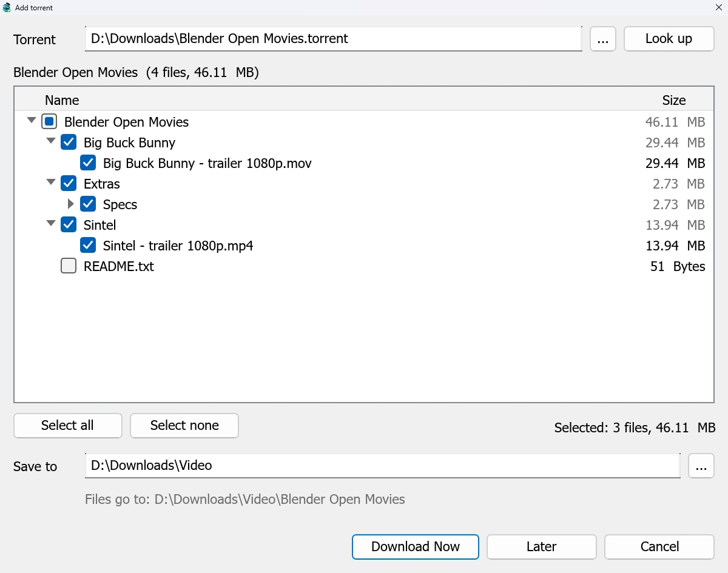Click Select all
This screenshot has width=728, height=573.
pos(67,426)
